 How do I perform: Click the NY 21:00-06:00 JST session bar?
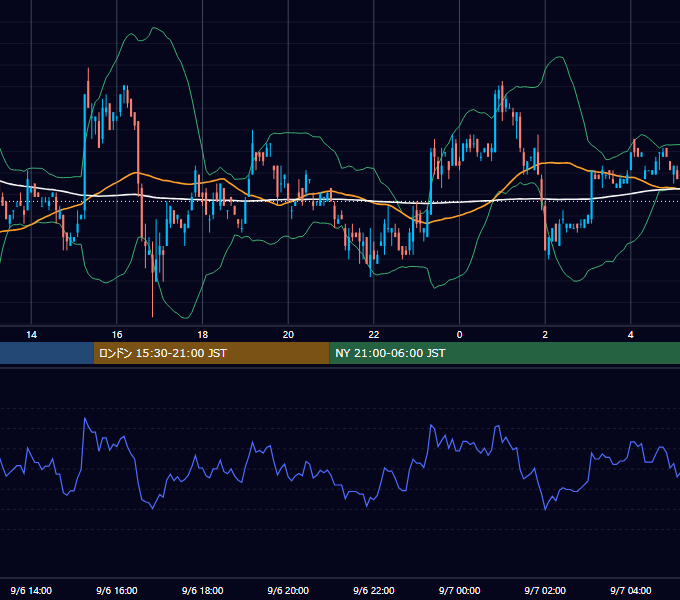(x=504, y=353)
